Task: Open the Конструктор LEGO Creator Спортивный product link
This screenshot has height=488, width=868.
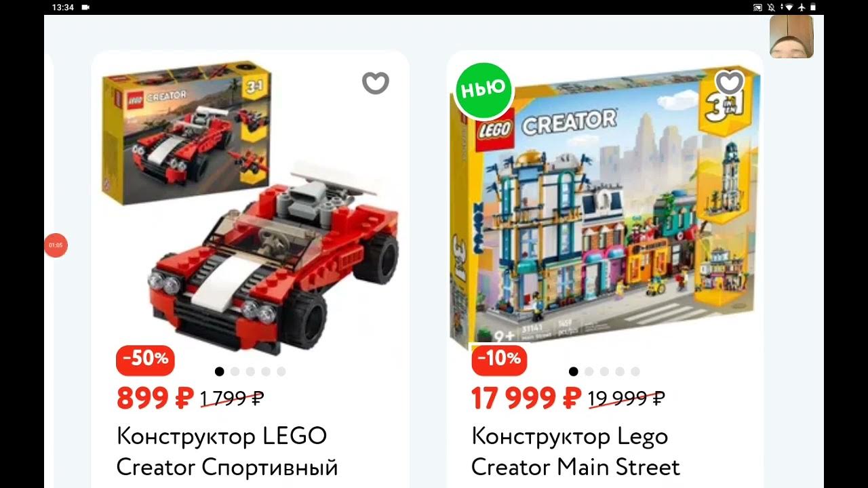Action: point(227,451)
